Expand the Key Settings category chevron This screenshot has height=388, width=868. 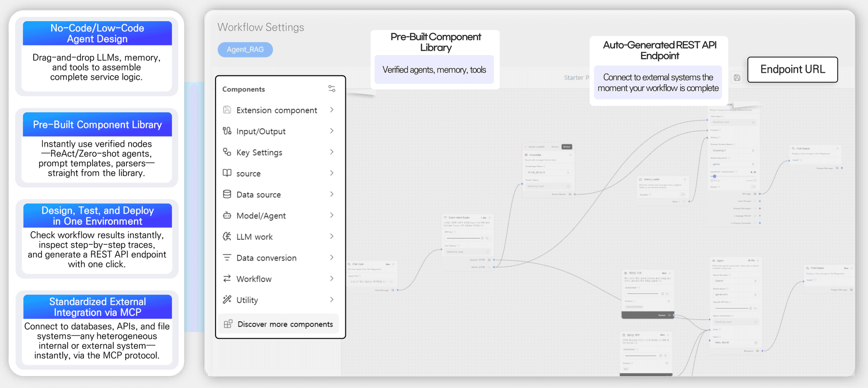tap(332, 152)
